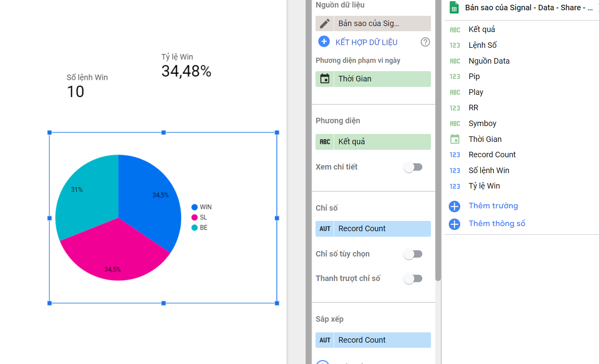Click the properties panel vertical scrollbar
Screen dimensions: 599x364
438,140
